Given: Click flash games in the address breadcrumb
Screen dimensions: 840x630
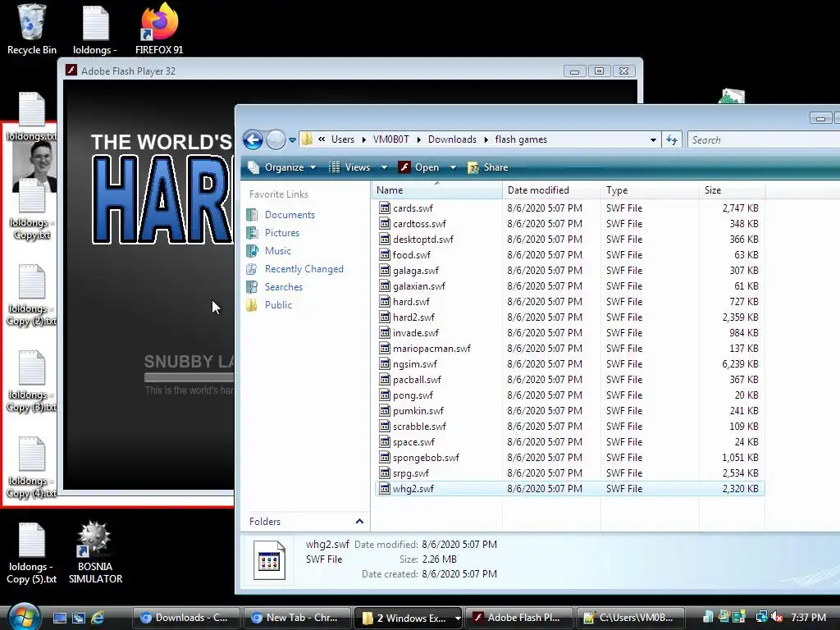Looking at the screenshot, I should coord(521,139).
